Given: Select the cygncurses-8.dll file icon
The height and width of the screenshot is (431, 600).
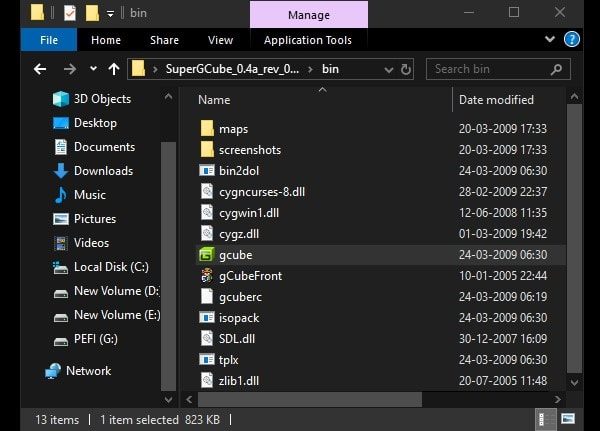Looking at the screenshot, I should [x=207, y=191].
